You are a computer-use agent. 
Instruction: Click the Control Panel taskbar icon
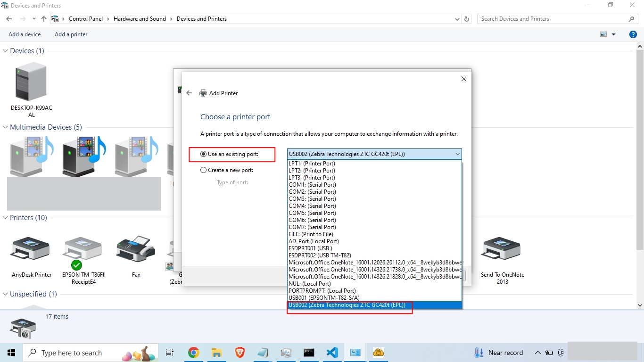(355, 353)
